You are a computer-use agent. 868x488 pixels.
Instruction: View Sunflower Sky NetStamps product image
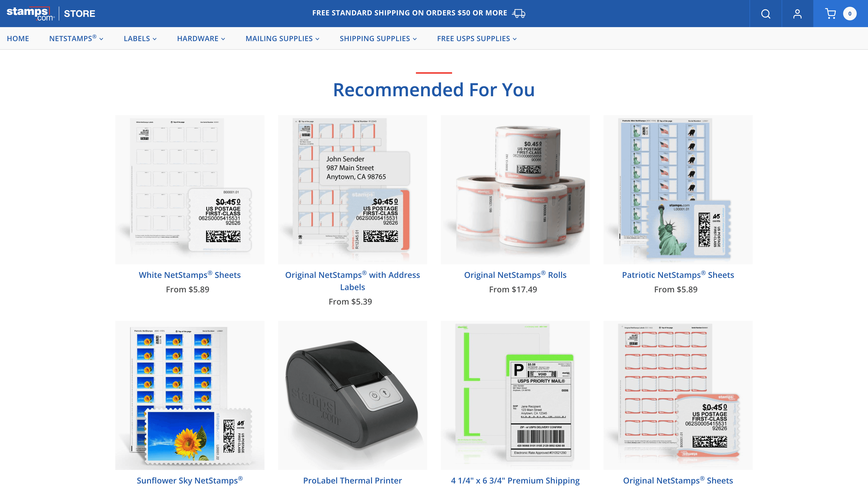190,395
